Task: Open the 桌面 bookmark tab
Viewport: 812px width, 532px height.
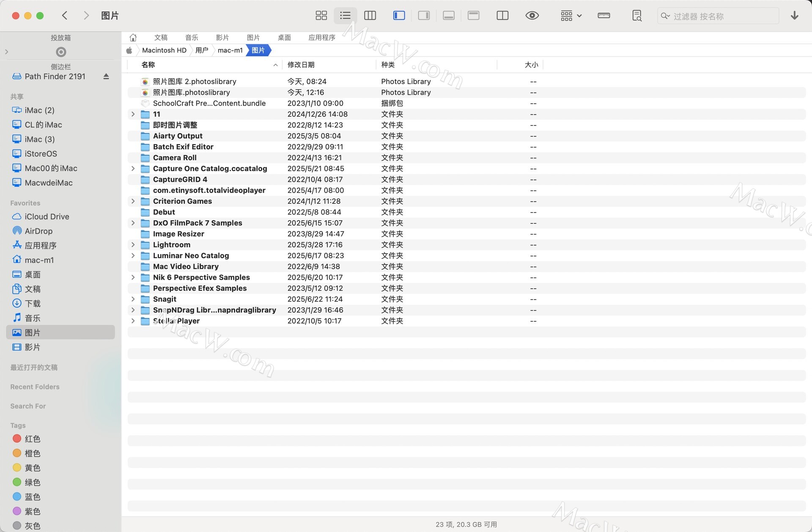Action: click(284, 38)
